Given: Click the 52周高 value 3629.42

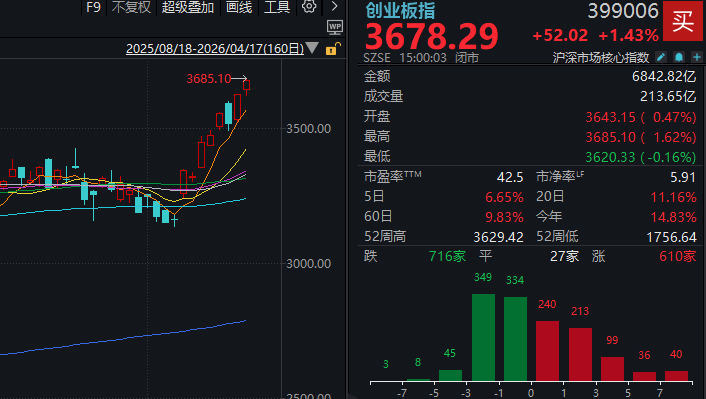Looking at the screenshot, I should 498,237.
